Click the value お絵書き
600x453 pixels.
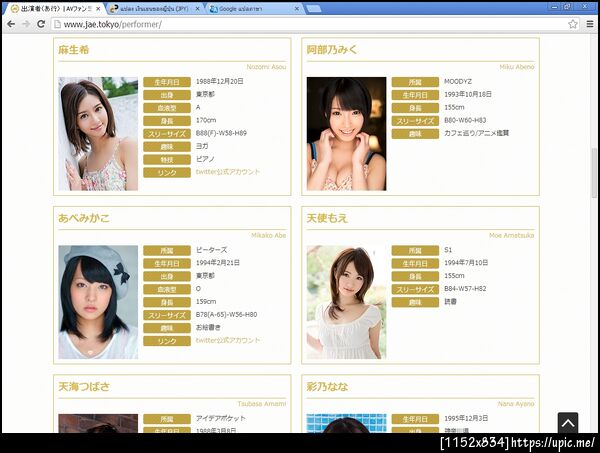(x=208, y=328)
